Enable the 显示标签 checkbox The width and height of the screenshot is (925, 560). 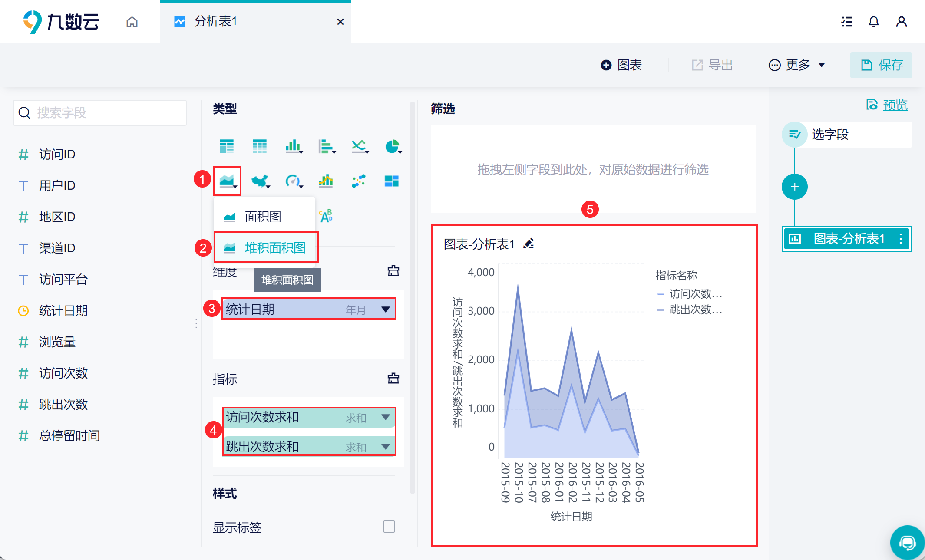click(389, 527)
